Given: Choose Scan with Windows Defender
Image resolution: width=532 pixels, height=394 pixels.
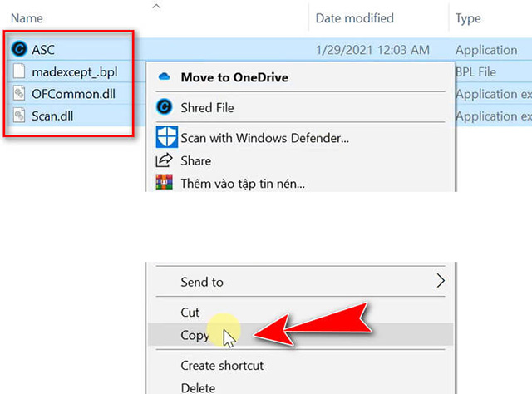Looking at the screenshot, I should point(301,137).
